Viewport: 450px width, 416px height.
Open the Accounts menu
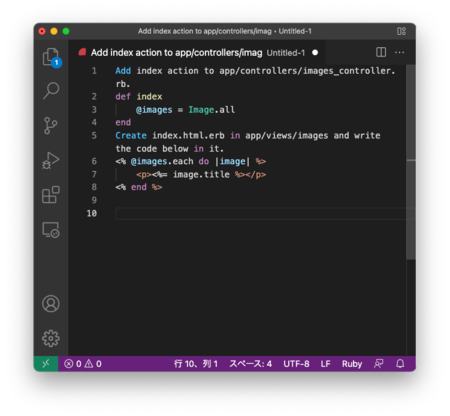click(x=51, y=304)
